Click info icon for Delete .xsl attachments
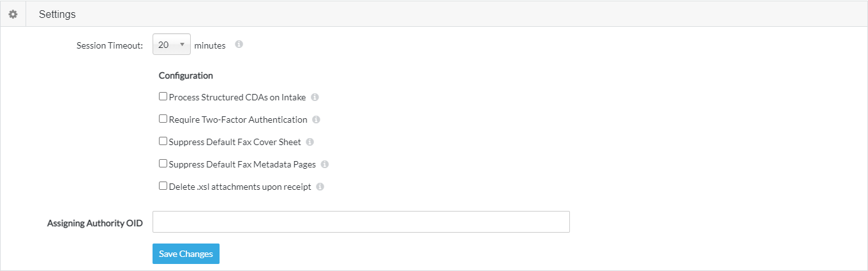This screenshot has width=868, height=271. [x=320, y=187]
